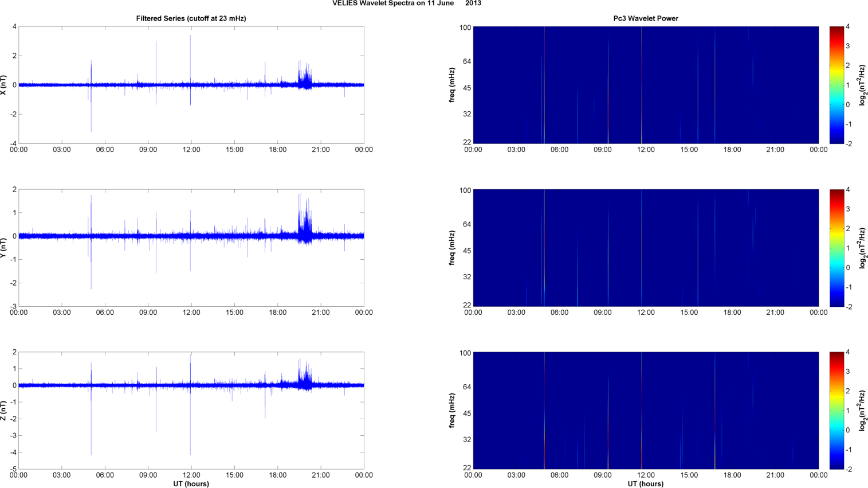The image size is (868, 488).
Task: Click the '-2' tick of the bottom colorbar
Action: (849, 469)
